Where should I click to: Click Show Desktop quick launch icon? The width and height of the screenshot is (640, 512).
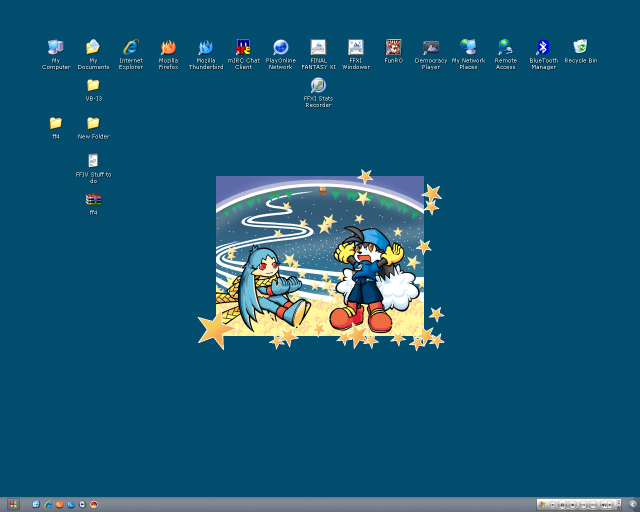pos(36,504)
